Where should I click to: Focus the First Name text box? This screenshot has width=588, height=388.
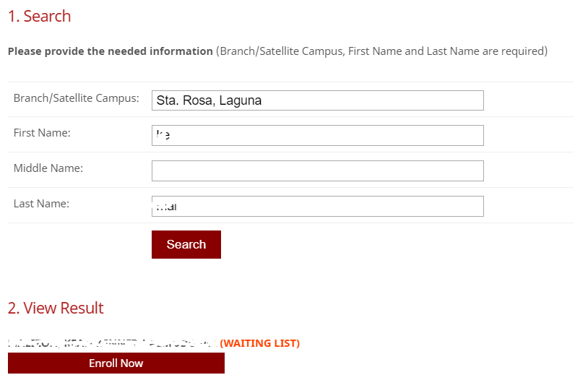tap(317, 135)
